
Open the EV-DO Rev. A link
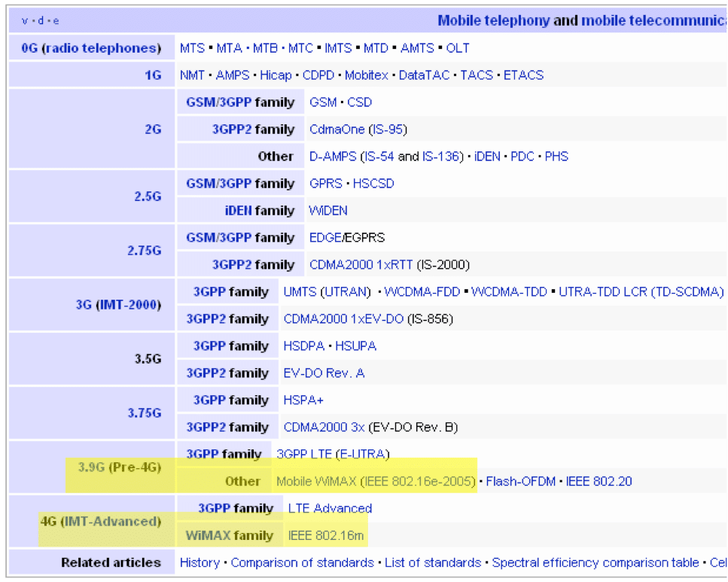pyautogui.click(x=324, y=373)
